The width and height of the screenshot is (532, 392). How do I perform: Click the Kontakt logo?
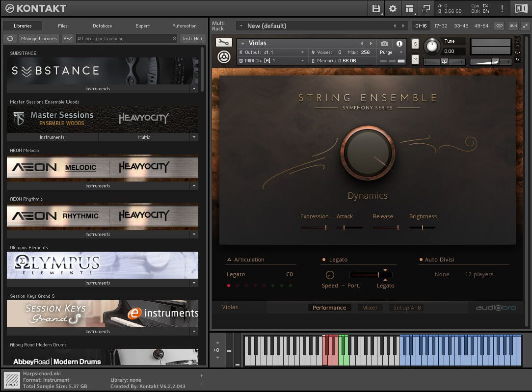click(x=36, y=8)
